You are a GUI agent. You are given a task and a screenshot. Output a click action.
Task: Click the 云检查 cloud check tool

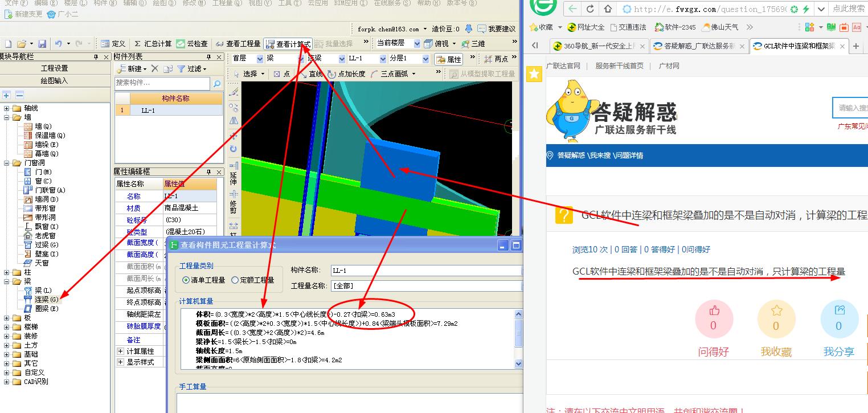click(192, 44)
